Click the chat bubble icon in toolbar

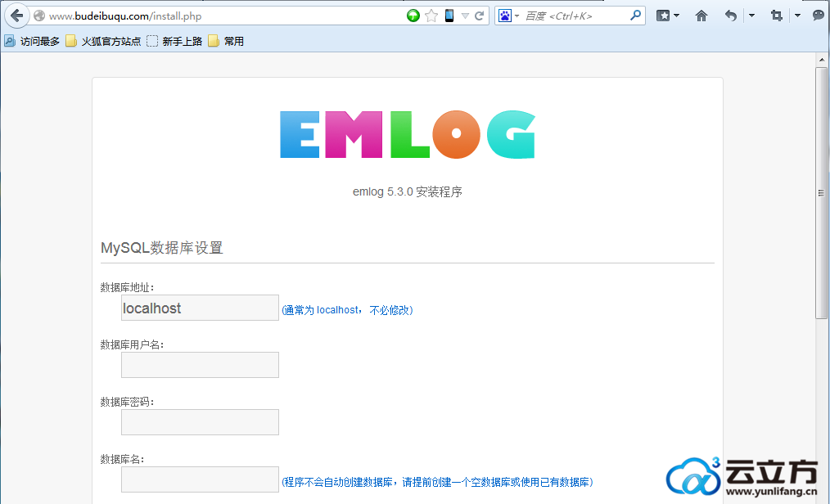(819, 16)
